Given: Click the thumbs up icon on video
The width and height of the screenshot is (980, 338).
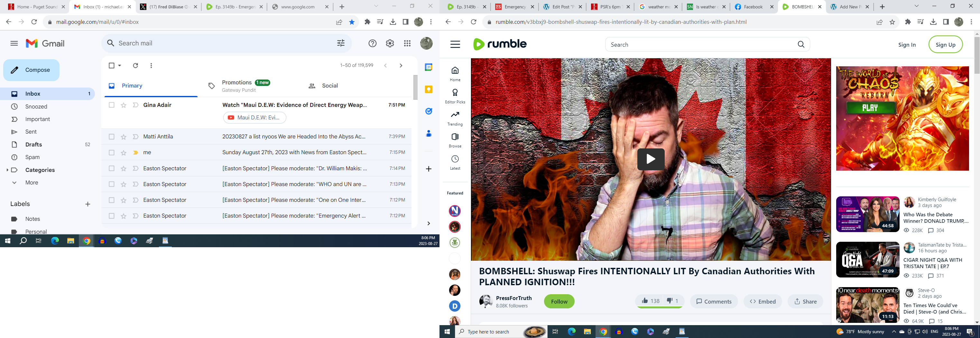Looking at the screenshot, I should pos(644,301).
